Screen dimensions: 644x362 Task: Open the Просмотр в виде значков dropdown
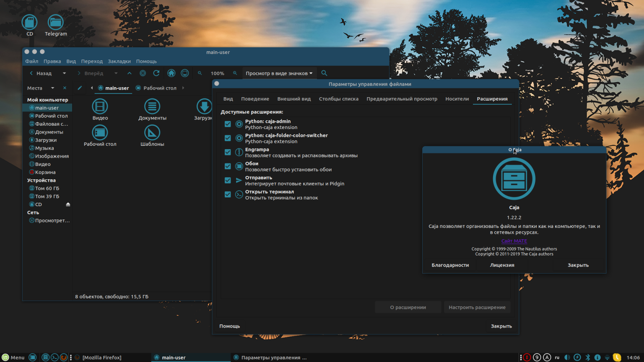coord(279,73)
